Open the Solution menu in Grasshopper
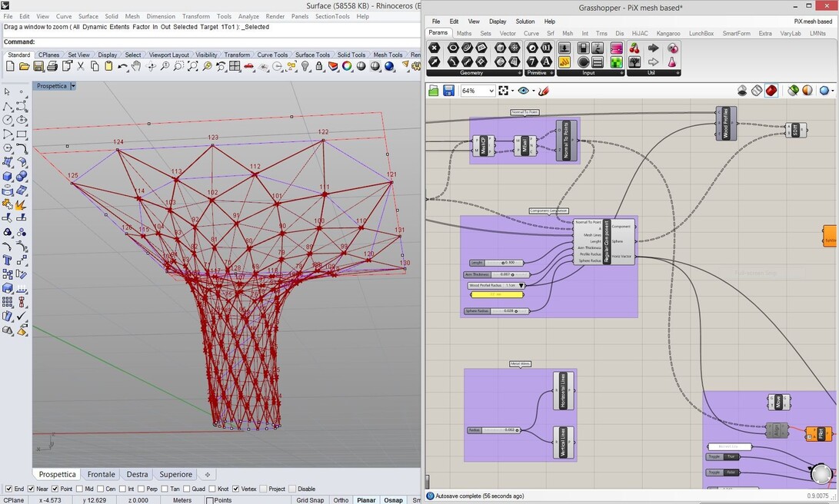The width and height of the screenshot is (839, 504). coord(525,21)
